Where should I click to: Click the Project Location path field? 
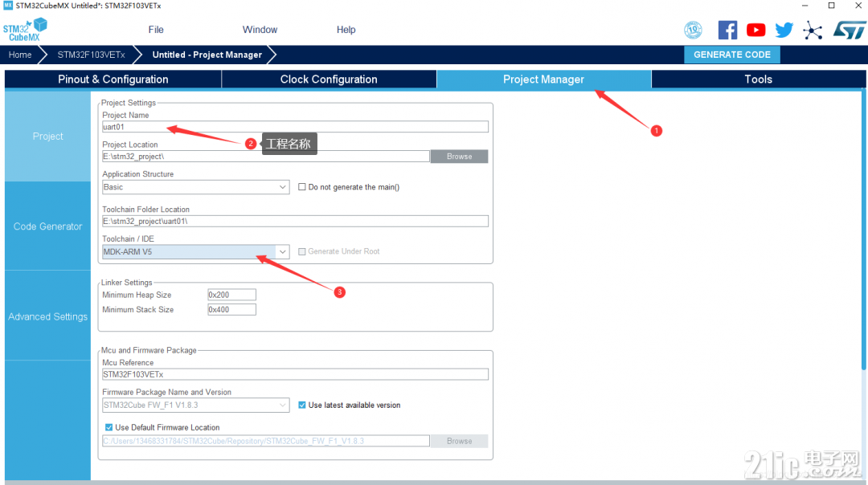[266, 157]
